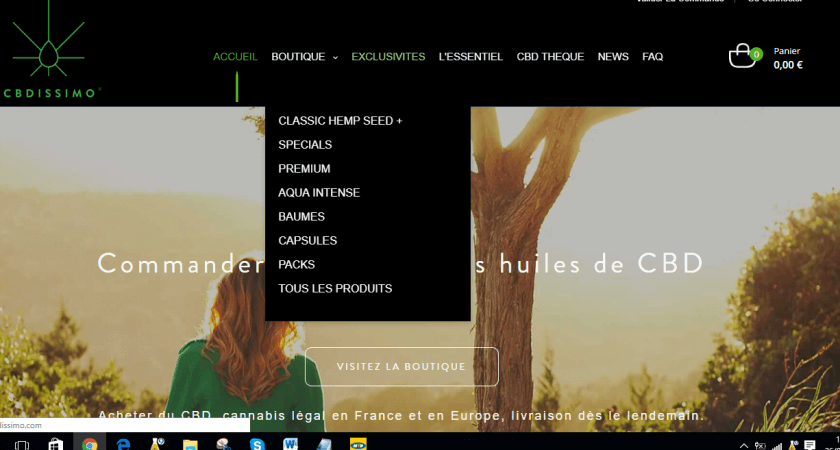Expand the BOUTIQUE dropdown arrow
The image size is (840, 450).
pos(335,57)
